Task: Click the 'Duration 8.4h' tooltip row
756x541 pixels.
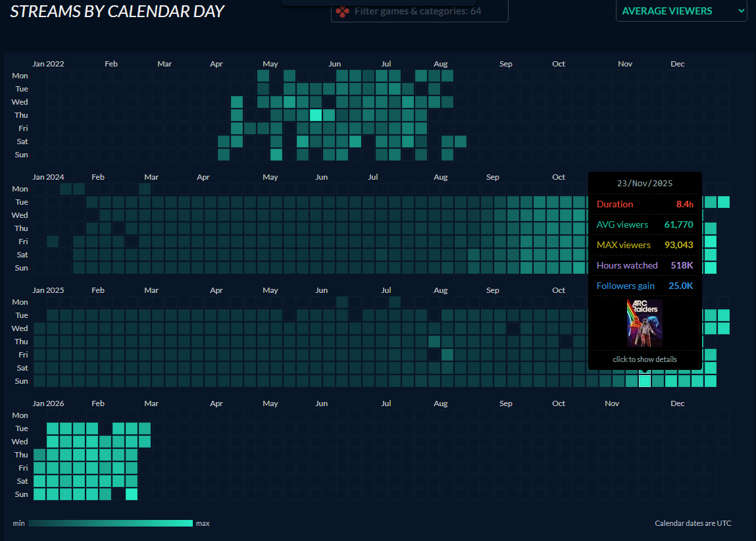Action: [x=645, y=204]
